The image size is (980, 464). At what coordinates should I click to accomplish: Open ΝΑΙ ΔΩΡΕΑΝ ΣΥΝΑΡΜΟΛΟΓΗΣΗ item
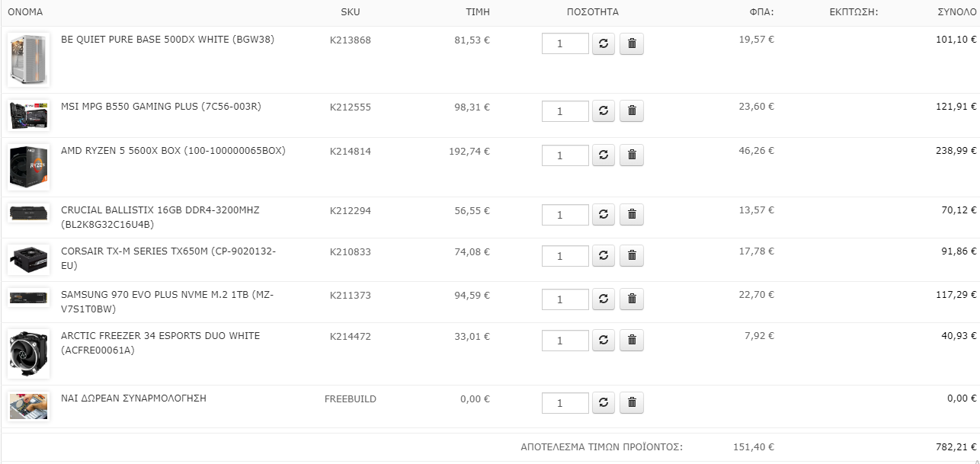pos(133,398)
